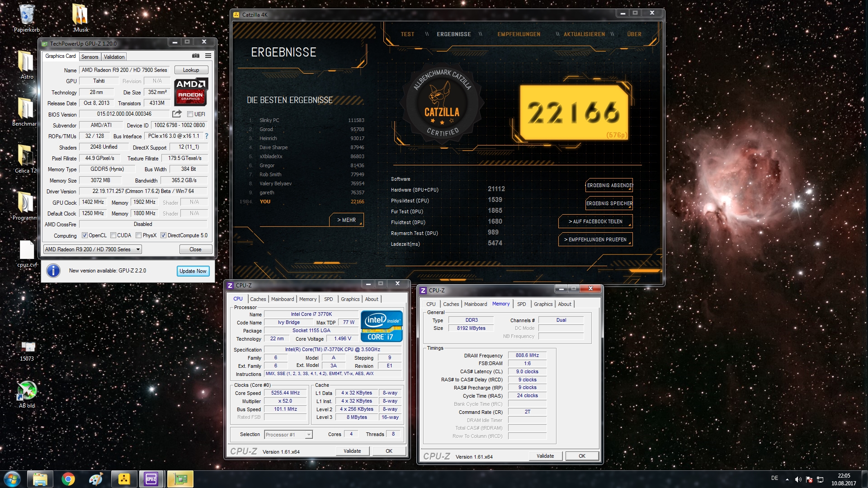Click the Intel Core i7 logo
Screen dimensions: 868x488
click(x=382, y=326)
